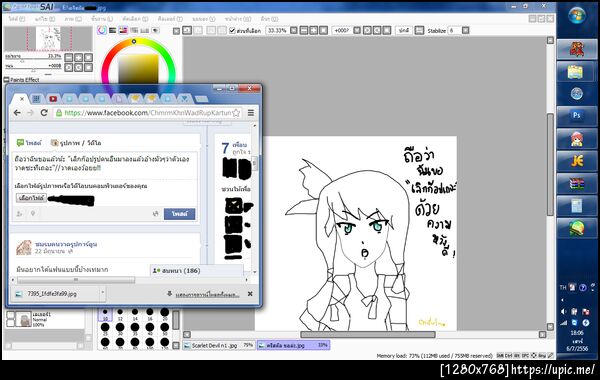The width and height of the screenshot is (600, 380).
Task: Click zoom-in plus icon beside 33.33% field
Action: pos(313,30)
